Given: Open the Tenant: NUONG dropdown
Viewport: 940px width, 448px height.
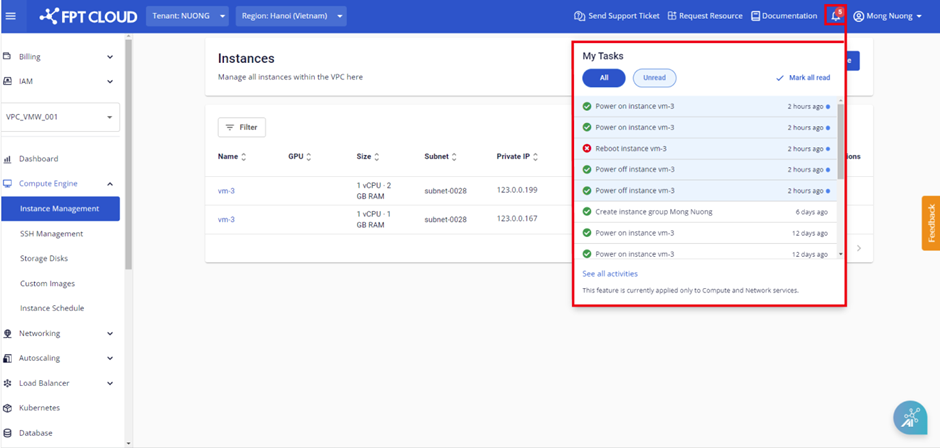Looking at the screenshot, I should click(188, 16).
